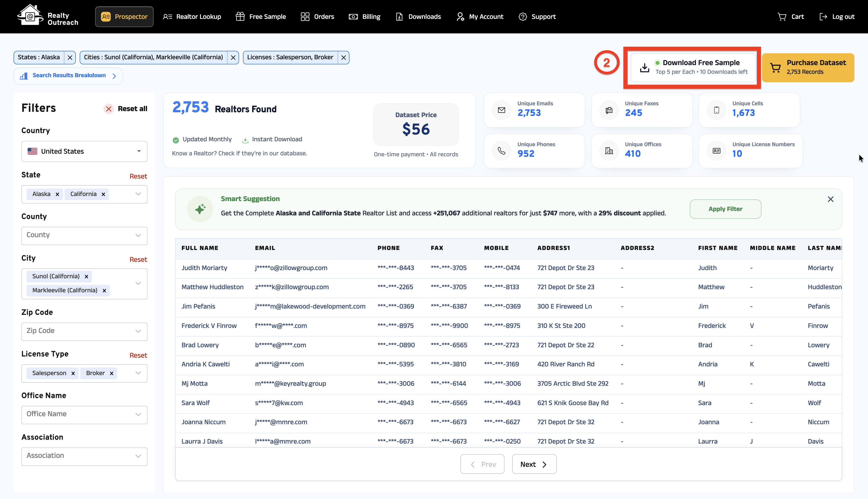The width and height of the screenshot is (868, 499).
Task: Reset the City filter
Action: click(138, 260)
